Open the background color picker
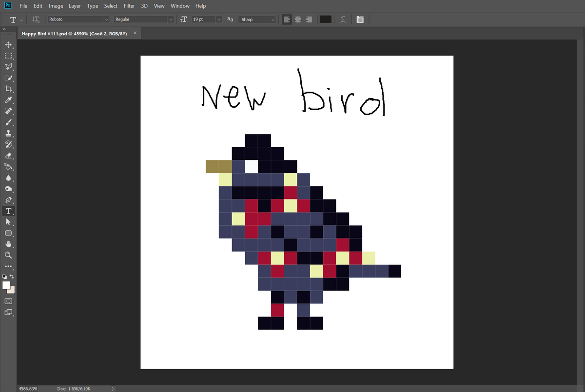This screenshot has height=392, width=585. [x=12, y=291]
